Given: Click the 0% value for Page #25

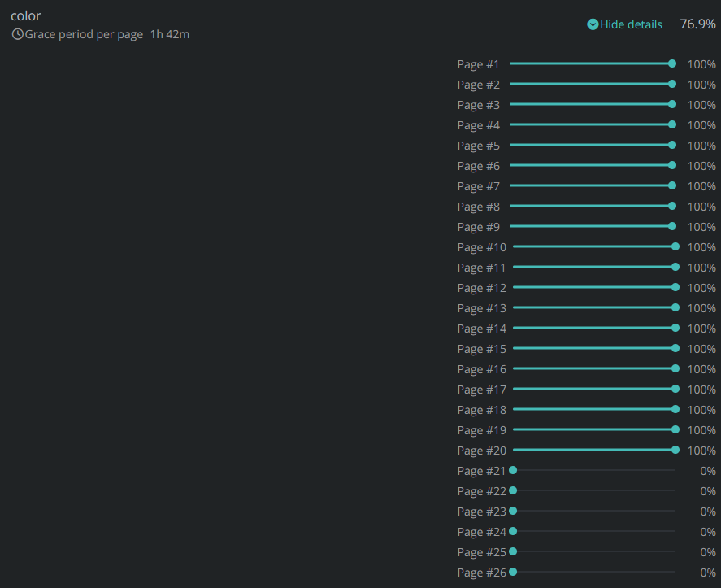Looking at the screenshot, I should [708, 552].
